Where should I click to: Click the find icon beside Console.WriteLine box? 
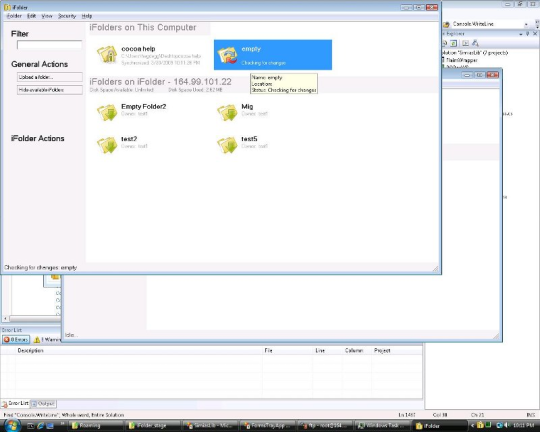click(447, 24)
